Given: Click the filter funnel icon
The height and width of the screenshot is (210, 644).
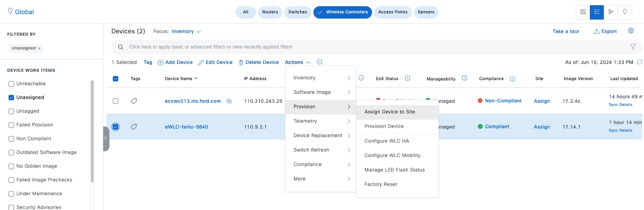Looking at the screenshot, I should click(633, 47).
